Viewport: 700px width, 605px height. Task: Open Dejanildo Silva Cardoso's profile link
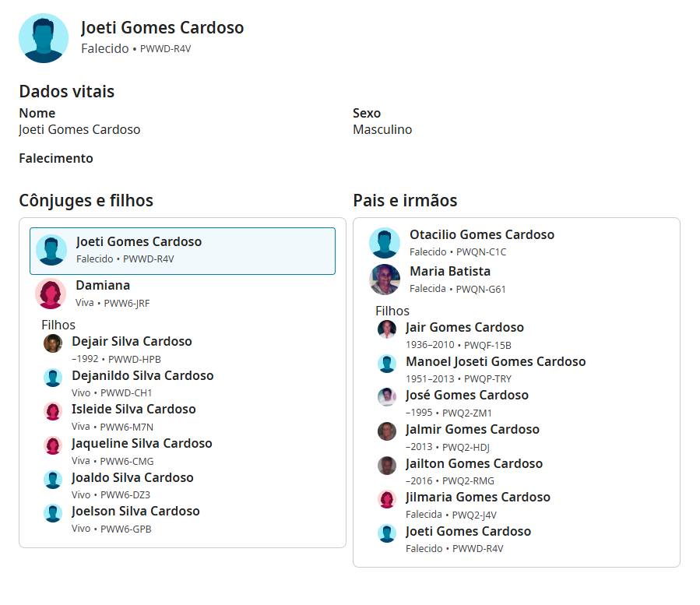point(142,375)
